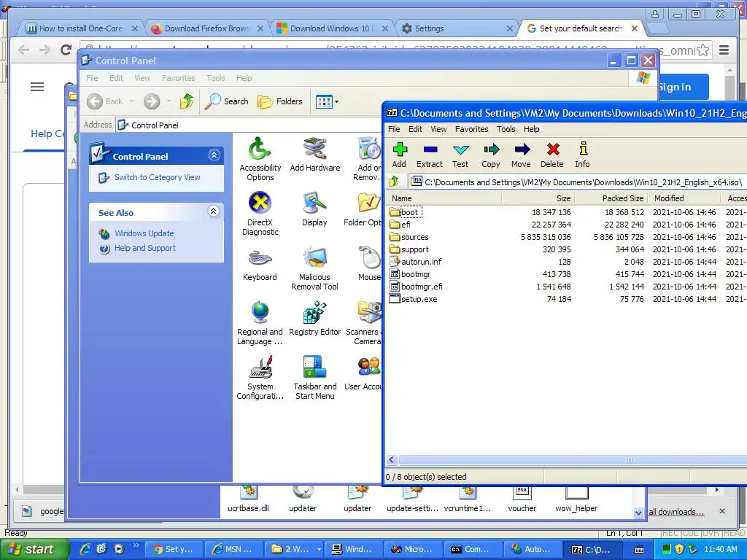747x560 pixels.
Task: Click Delete in 7-Zip toolbar
Action: coord(552,155)
